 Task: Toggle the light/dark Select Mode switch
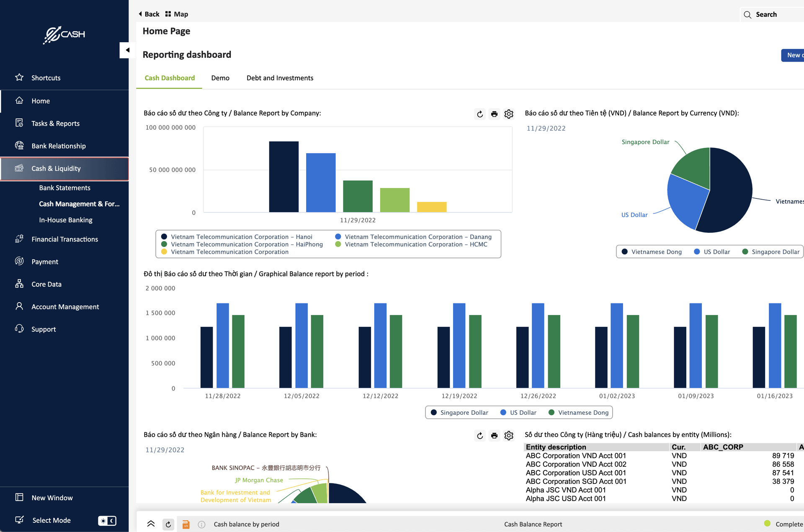(x=107, y=520)
